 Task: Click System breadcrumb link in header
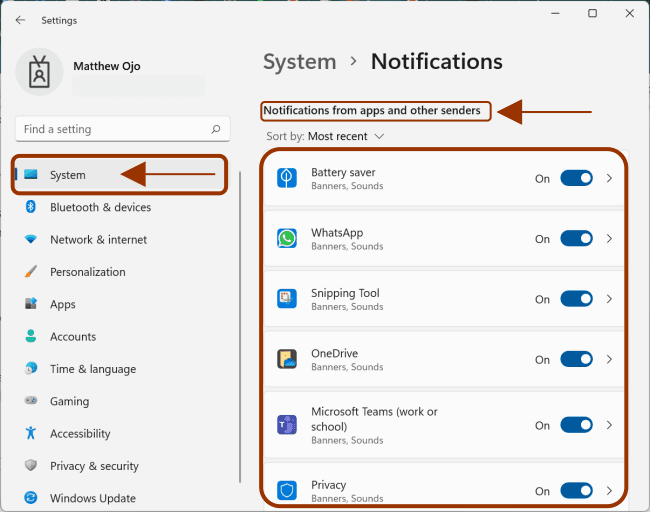[300, 62]
